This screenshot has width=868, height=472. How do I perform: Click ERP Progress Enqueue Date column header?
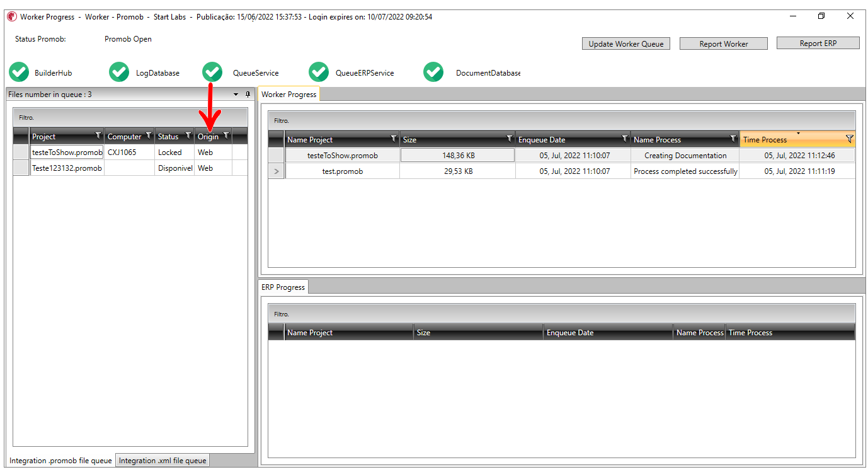(608, 332)
